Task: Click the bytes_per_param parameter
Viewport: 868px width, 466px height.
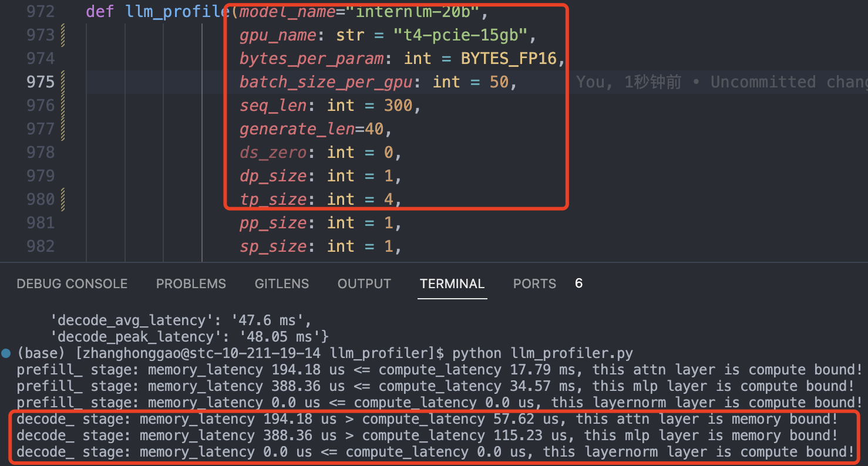Action: click(x=311, y=59)
